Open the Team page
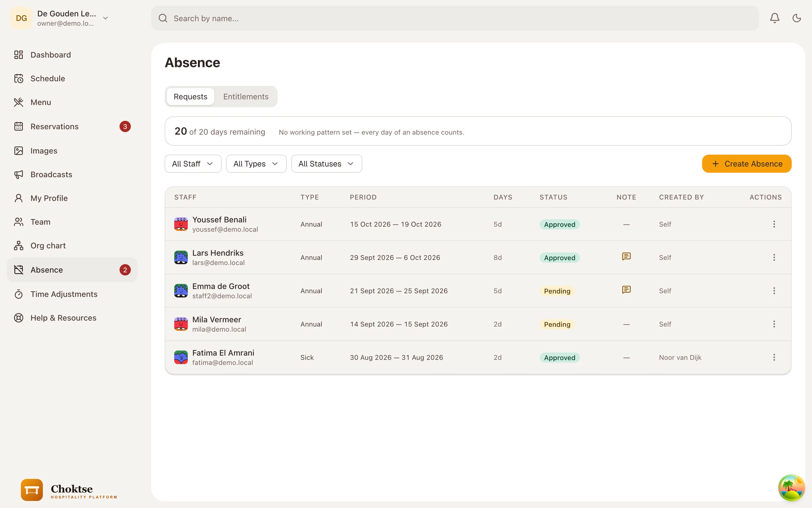 pos(72,222)
